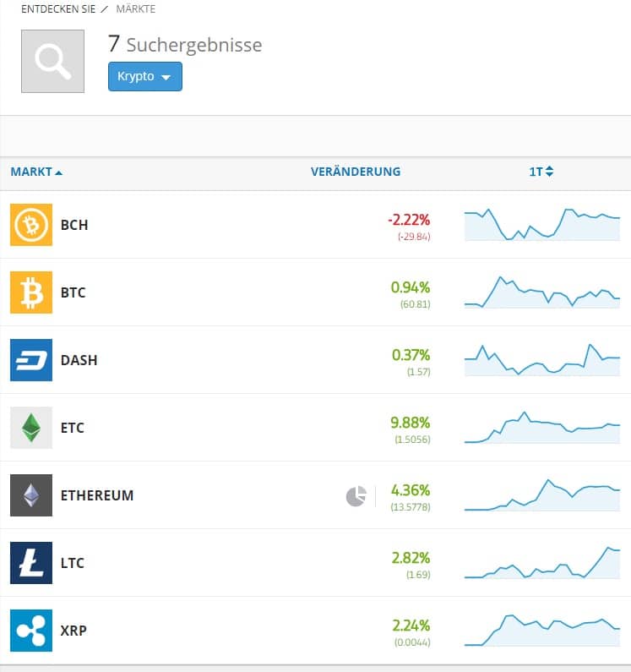The width and height of the screenshot is (631, 672).
Task: Open the Krypto filter dropdown
Action: 144,76
